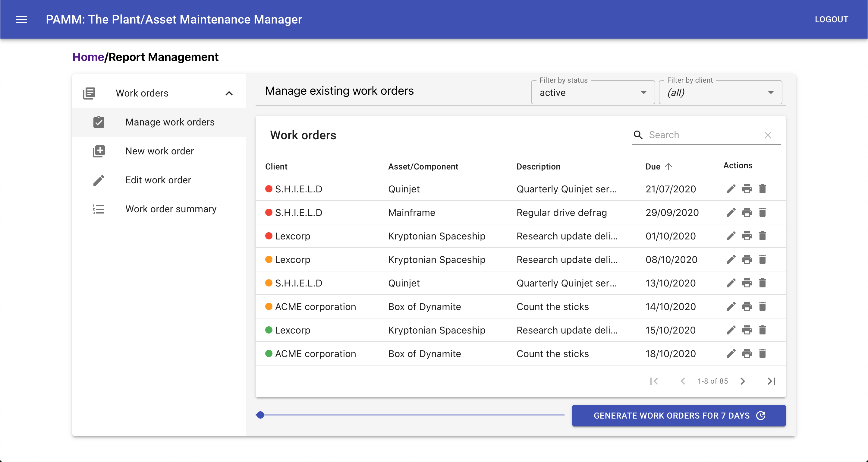Delete the ACME order due 18/10/2020

[763, 353]
